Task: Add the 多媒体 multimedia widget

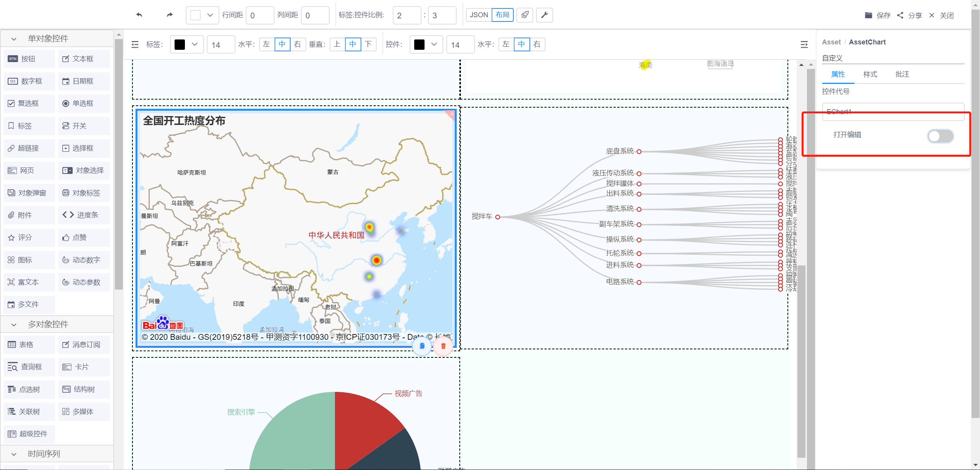Action: (84, 412)
